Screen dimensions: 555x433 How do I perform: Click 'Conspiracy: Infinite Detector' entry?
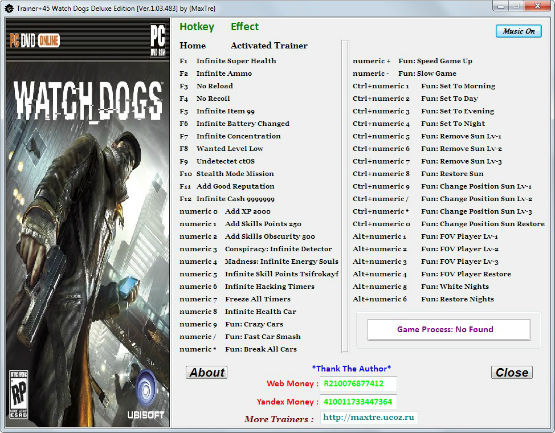(x=279, y=249)
